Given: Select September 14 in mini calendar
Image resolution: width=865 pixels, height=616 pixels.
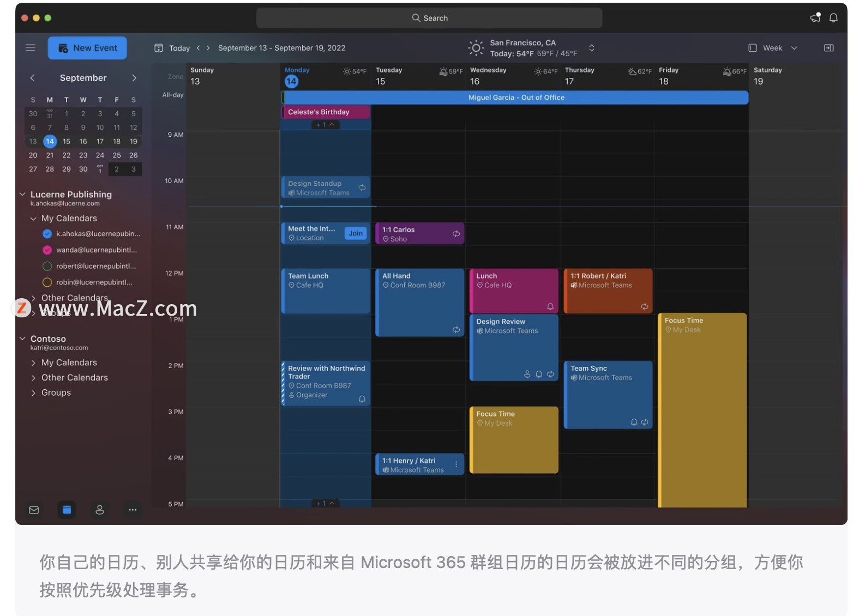Looking at the screenshot, I should tap(50, 141).
